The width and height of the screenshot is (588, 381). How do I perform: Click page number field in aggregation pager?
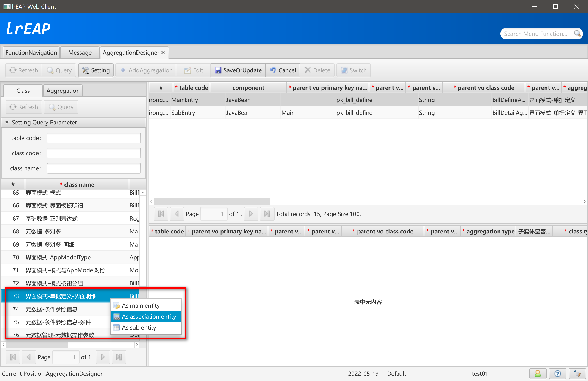pos(214,214)
